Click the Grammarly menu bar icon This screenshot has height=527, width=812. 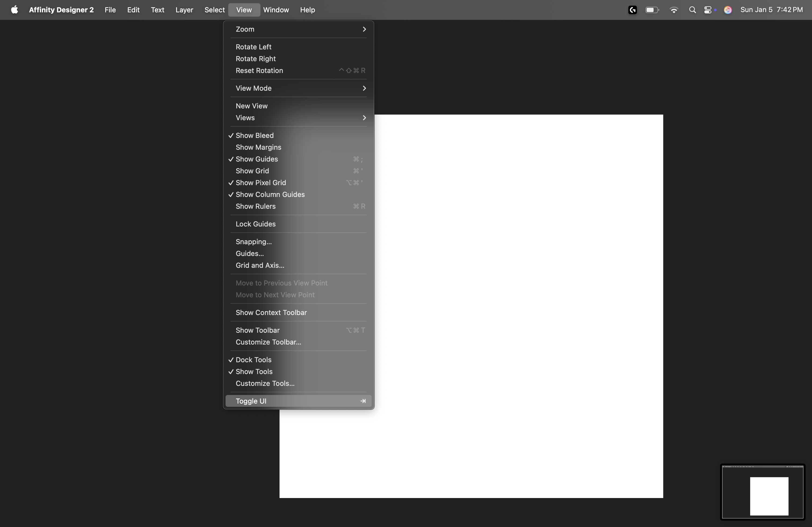point(633,10)
